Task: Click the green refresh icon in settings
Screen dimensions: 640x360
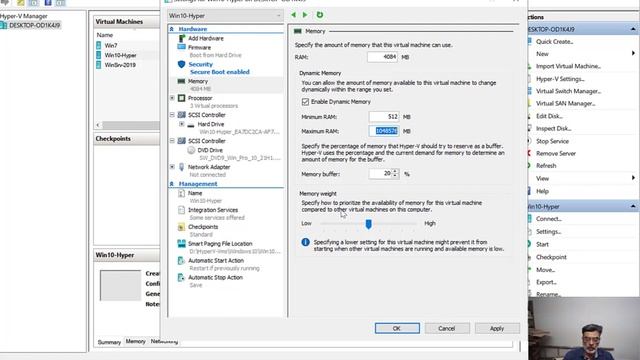Action: 320,15
